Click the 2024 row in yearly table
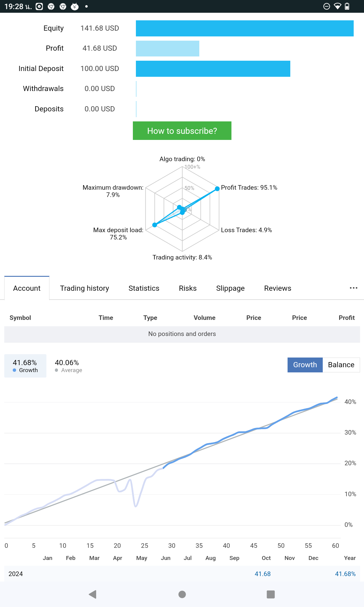 (x=182, y=574)
